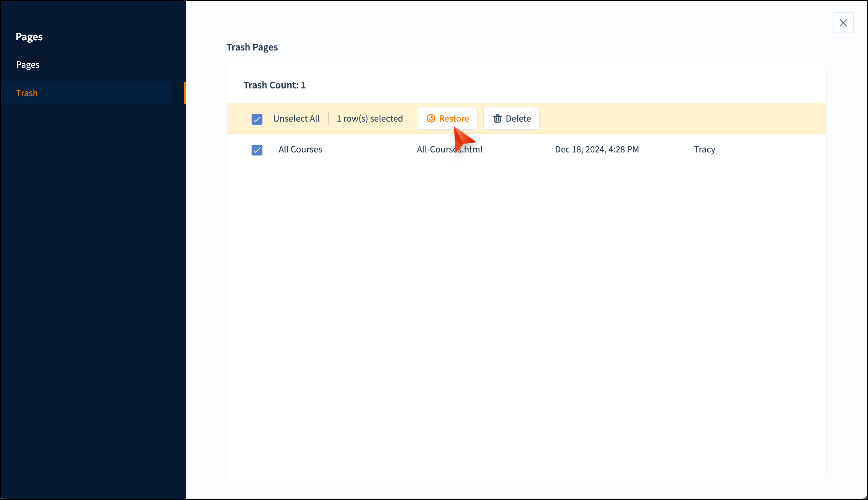
Task: Uncheck the All Courses row checkbox
Action: pyautogui.click(x=257, y=150)
